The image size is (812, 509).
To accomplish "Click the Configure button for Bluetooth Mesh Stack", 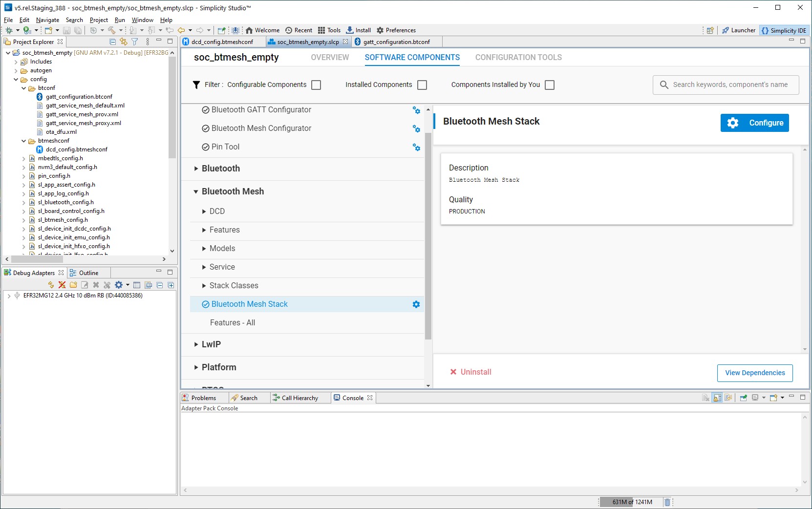I will pyautogui.click(x=754, y=123).
